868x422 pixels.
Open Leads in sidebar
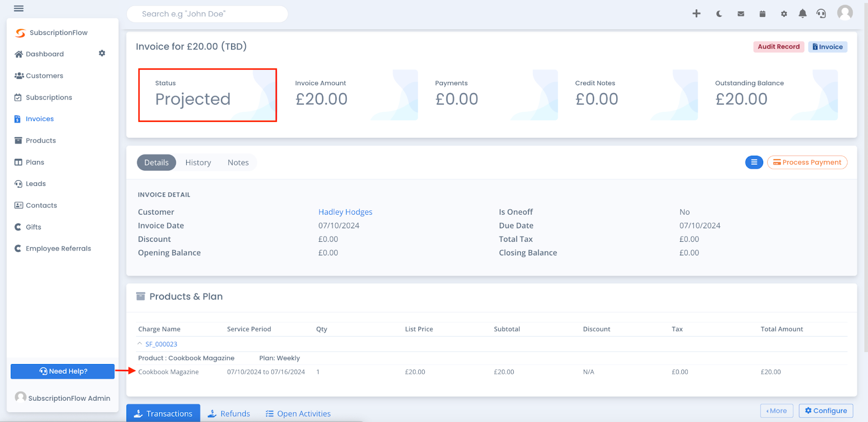tap(30, 184)
